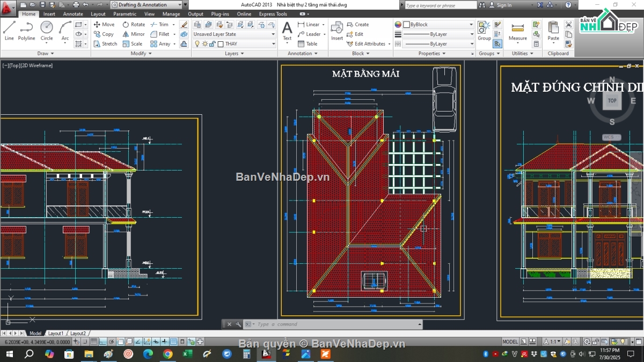Open the Unsaved Layer State dropdown

coord(234,34)
